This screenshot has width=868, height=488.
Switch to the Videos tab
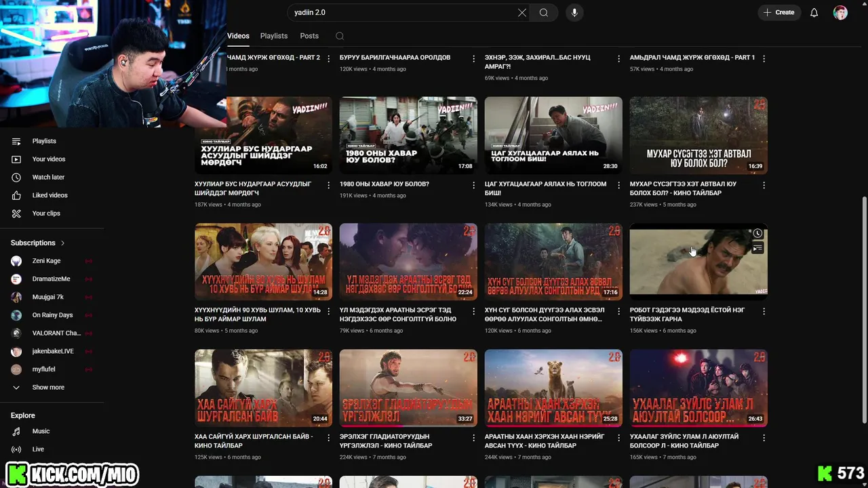click(x=238, y=36)
